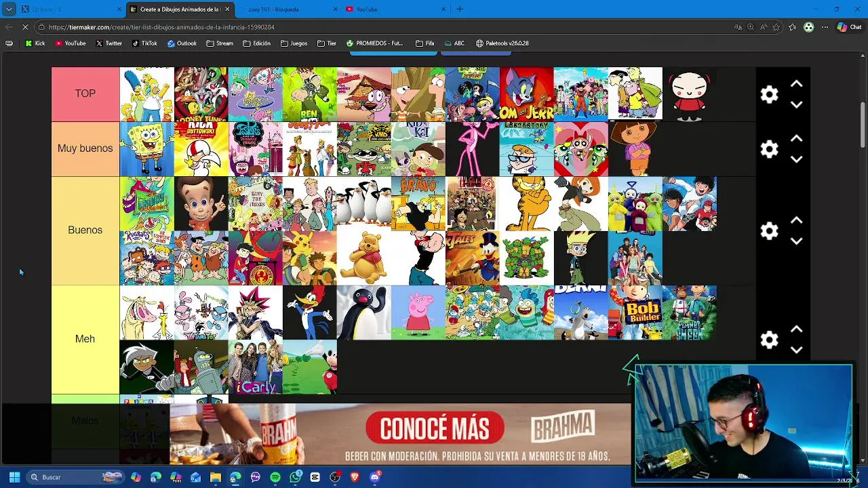Image resolution: width=868 pixels, height=488 pixels.
Task: Move Muy buenos tier down with arrow
Action: coord(797,159)
